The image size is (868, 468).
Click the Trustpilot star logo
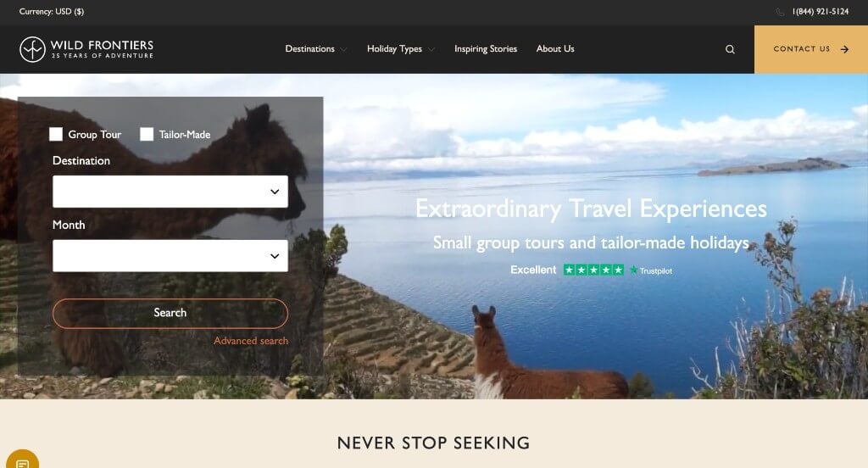pyautogui.click(x=633, y=270)
